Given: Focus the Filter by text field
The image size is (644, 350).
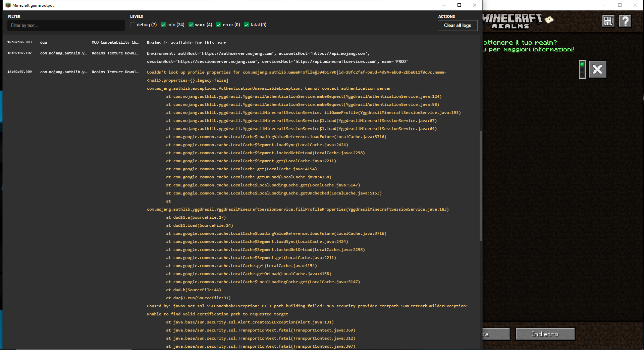Looking at the screenshot, I should (x=66, y=26).
